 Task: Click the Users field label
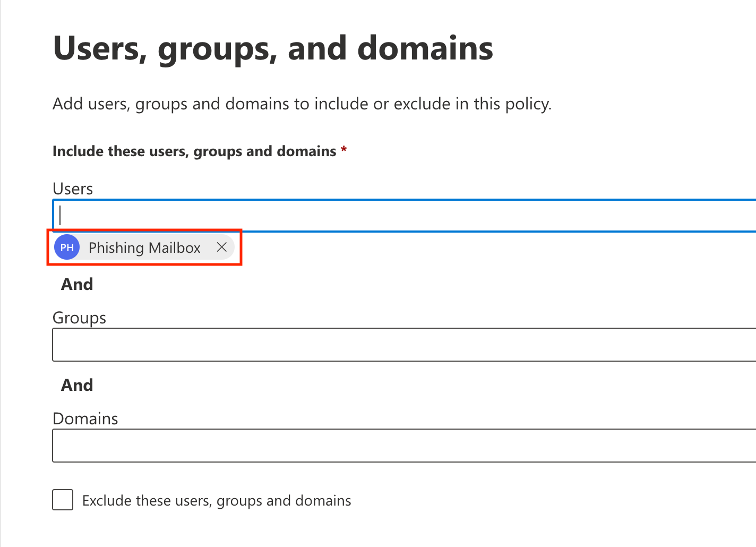[x=73, y=189]
